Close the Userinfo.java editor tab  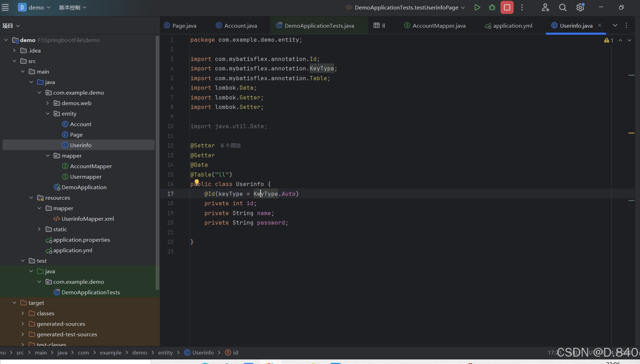(600, 25)
